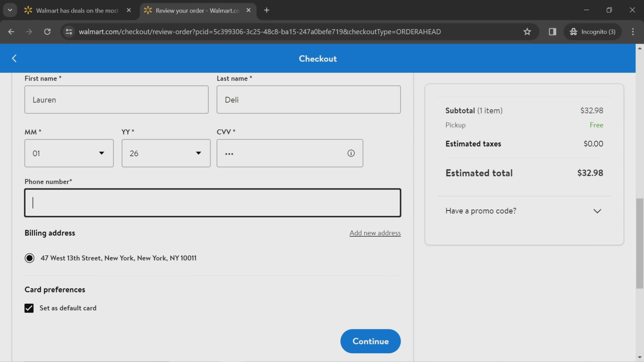The width and height of the screenshot is (644, 362).
Task: Click the 'Estimated taxes' label
Action: pyautogui.click(x=473, y=144)
